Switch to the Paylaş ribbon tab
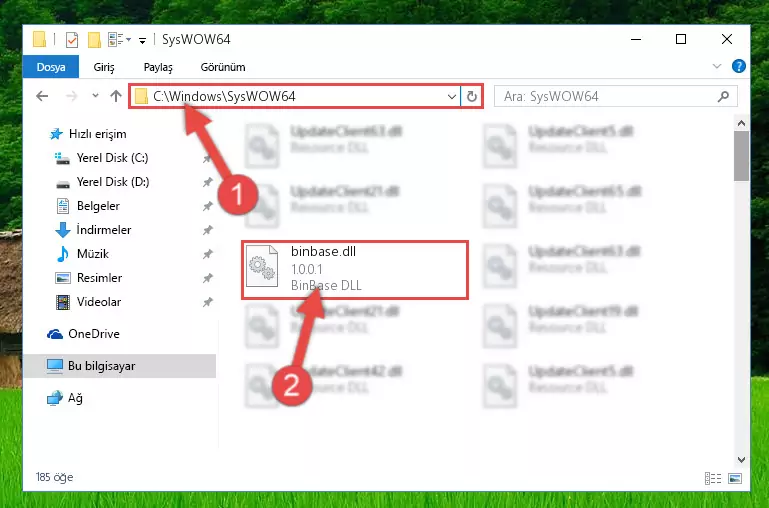Image resolution: width=769 pixels, height=508 pixels. [158, 67]
